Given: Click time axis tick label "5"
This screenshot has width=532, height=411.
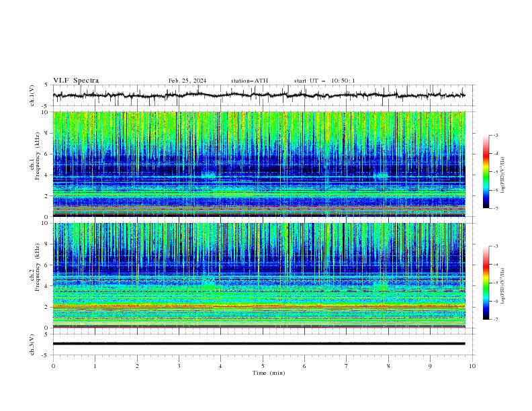Looking at the screenshot, I should [263, 366].
